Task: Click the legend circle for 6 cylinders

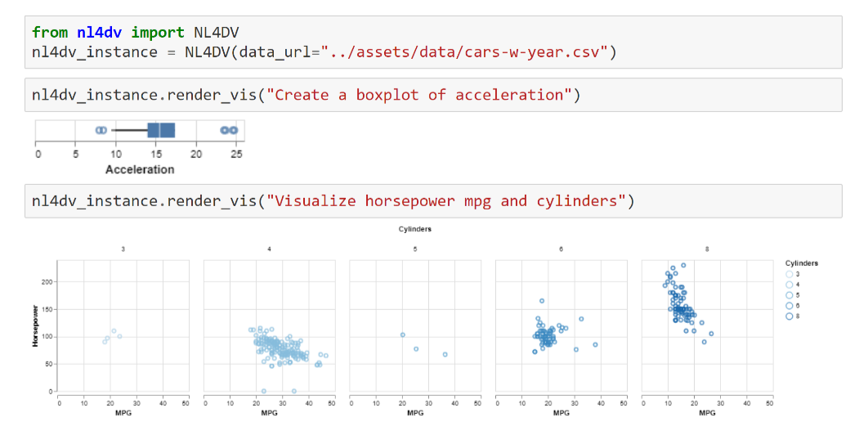Action: [789, 306]
